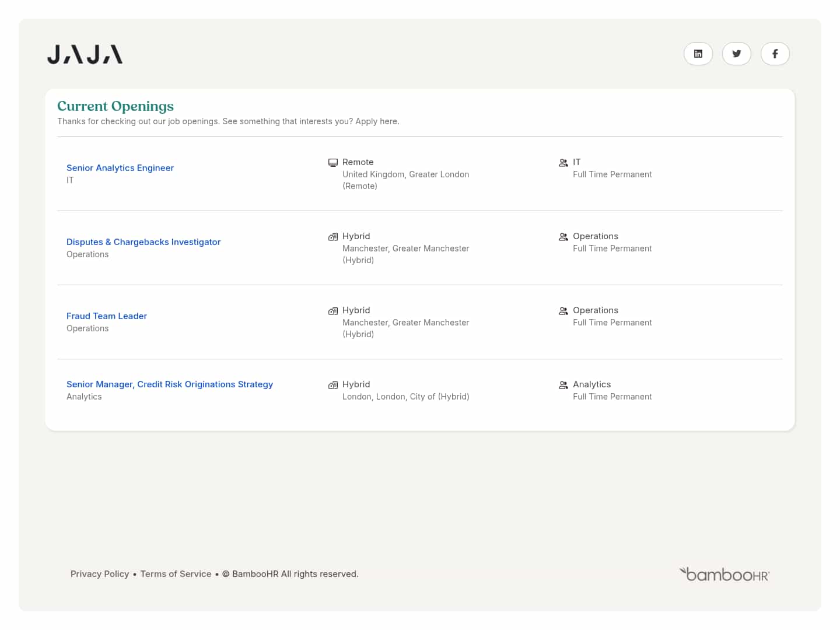This screenshot has width=840, height=630.
Task: Click the JAJA logo
Action: click(x=85, y=54)
